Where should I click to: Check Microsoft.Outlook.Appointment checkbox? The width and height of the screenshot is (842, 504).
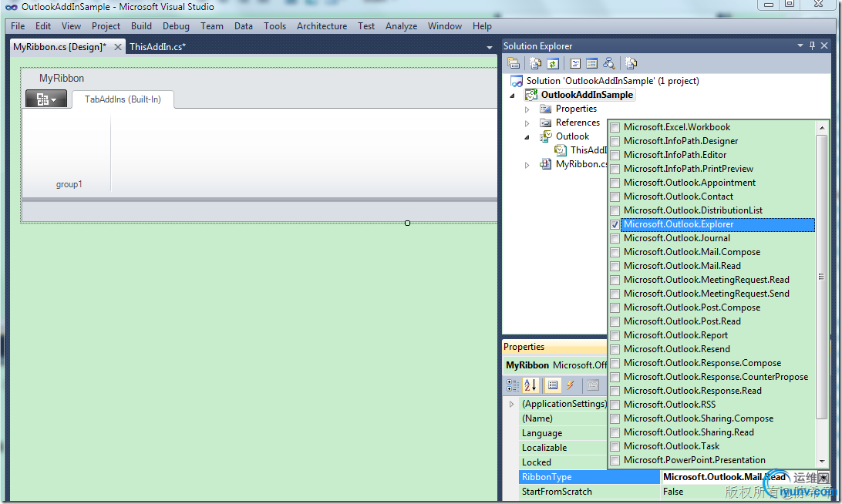pos(615,183)
